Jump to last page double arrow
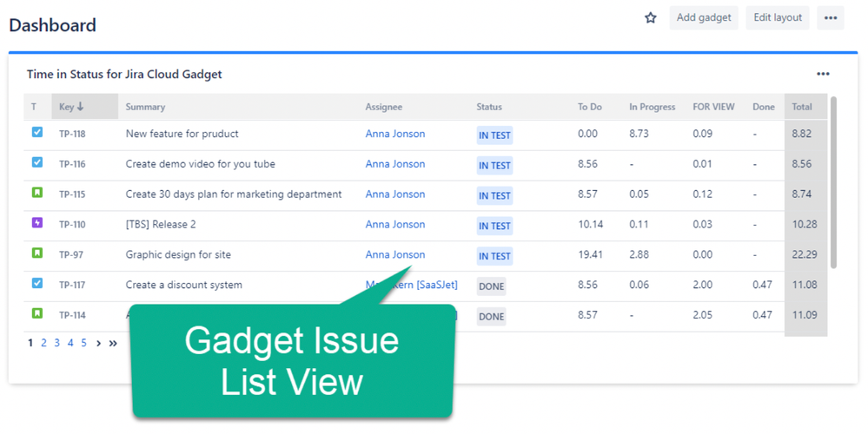 (113, 344)
